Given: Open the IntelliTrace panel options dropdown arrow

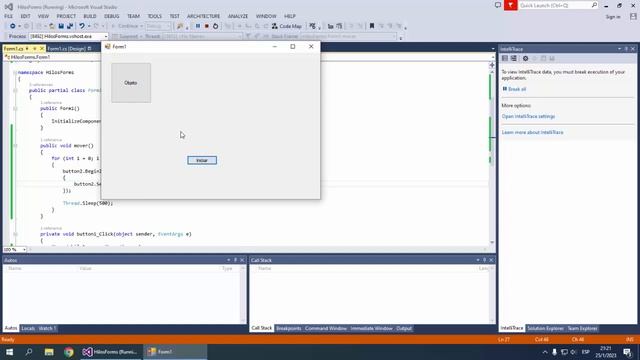Looking at the screenshot, I should tap(619, 49).
